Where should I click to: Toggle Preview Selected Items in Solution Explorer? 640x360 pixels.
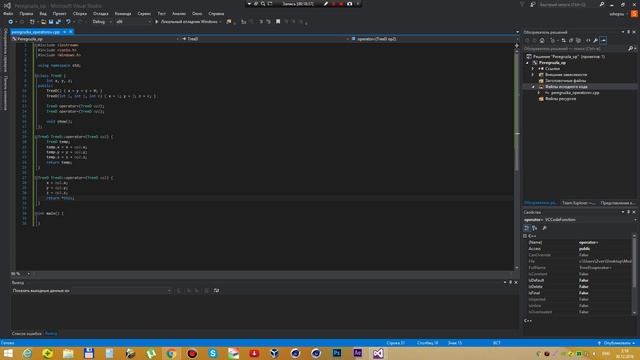(x=603, y=40)
